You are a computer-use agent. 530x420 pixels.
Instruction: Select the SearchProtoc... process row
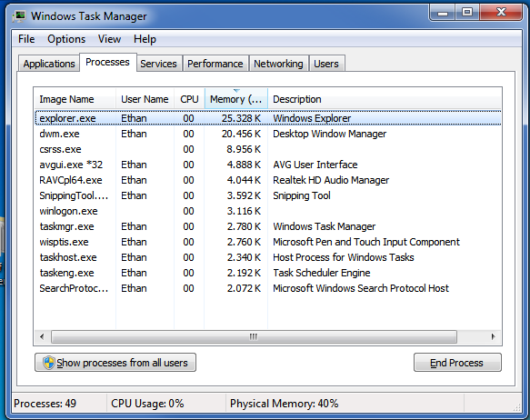coord(267,288)
